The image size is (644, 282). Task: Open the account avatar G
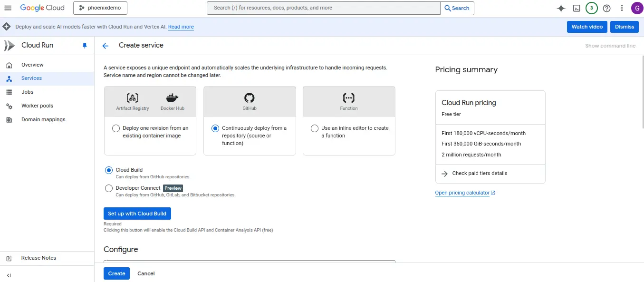637,8
